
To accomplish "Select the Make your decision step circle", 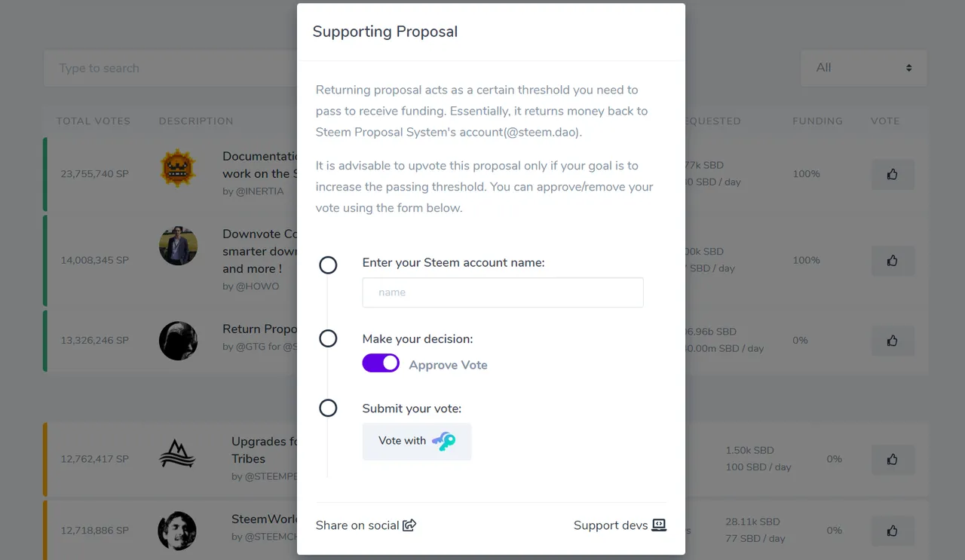I will [x=328, y=338].
